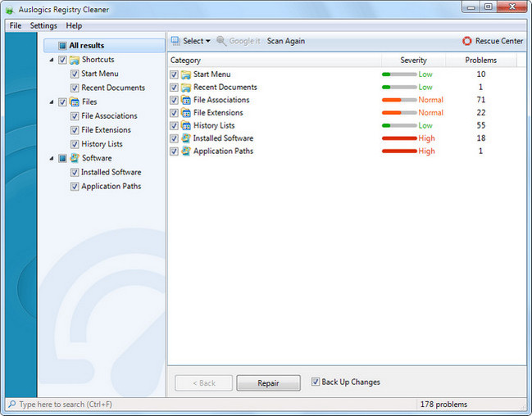Click the High label for Application Paths

pyautogui.click(x=426, y=151)
